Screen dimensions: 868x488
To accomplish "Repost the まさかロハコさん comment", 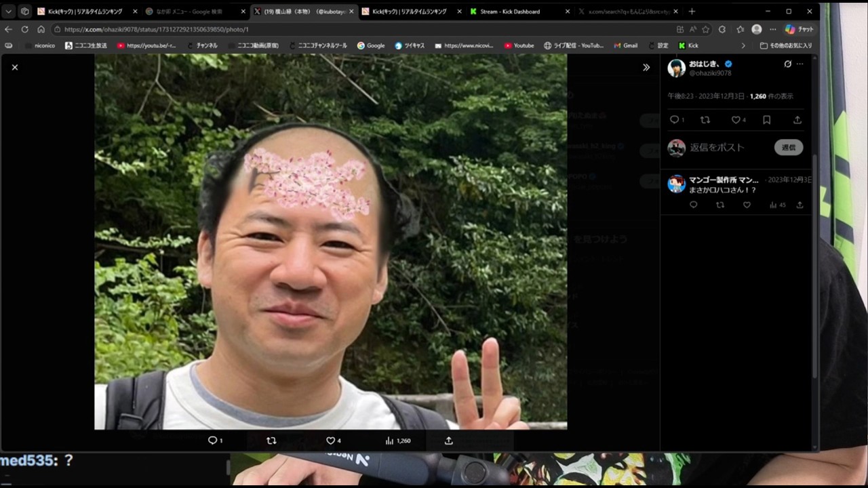I will tap(720, 205).
